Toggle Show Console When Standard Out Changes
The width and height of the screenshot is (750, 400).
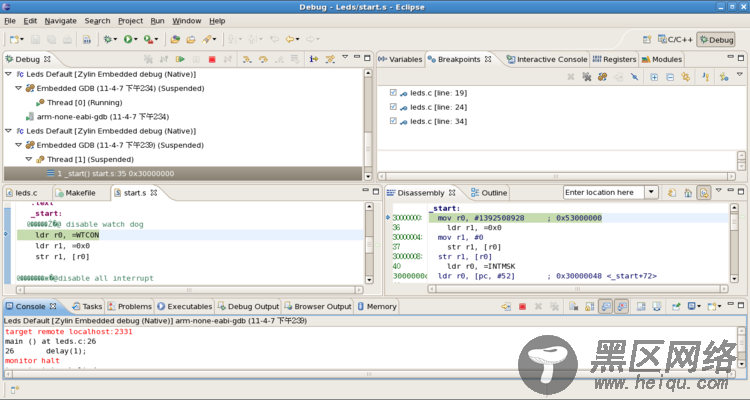(606, 307)
